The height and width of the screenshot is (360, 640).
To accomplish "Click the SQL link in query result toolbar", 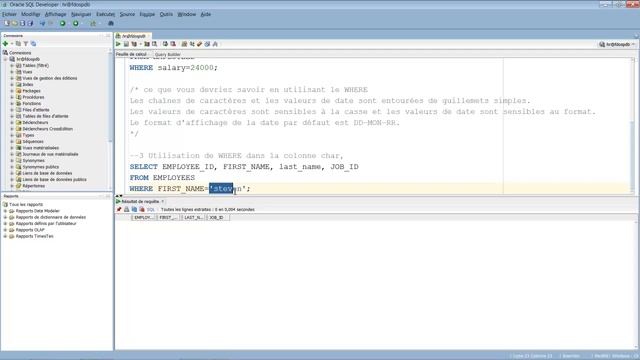I will click(151, 209).
